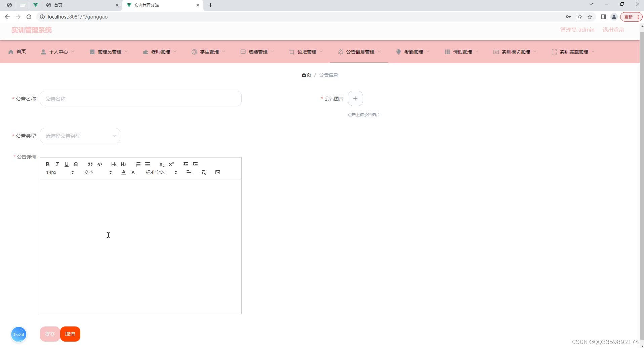Insert an image into editor
Image resolution: width=644 pixels, height=348 pixels.
pyautogui.click(x=218, y=172)
